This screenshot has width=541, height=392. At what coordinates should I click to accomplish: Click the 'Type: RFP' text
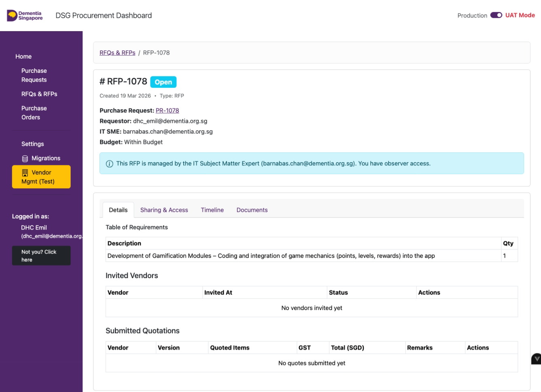point(172,96)
